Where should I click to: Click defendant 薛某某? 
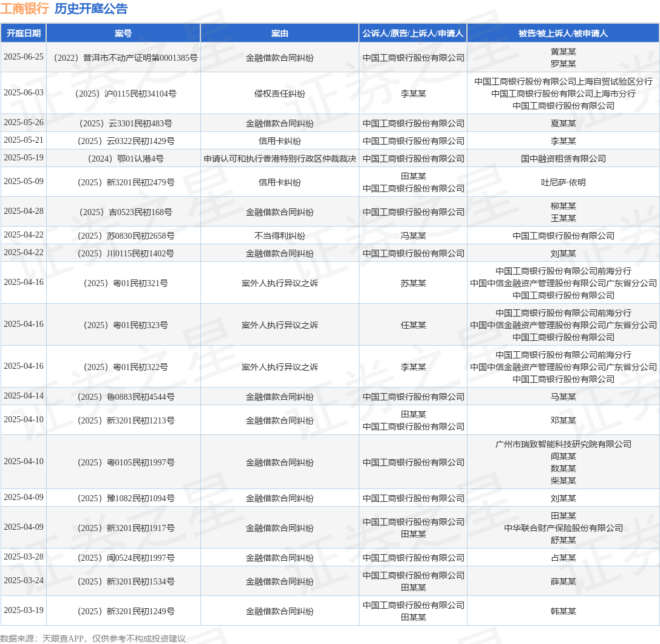point(563,581)
